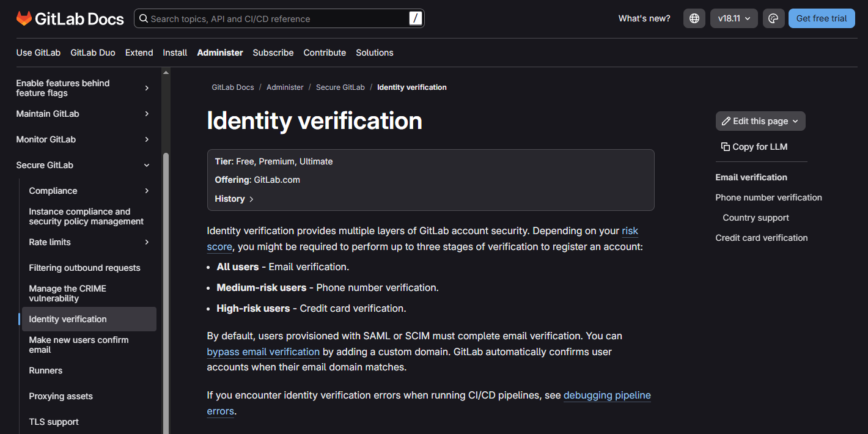Open the Use GitLab menu

[39, 53]
